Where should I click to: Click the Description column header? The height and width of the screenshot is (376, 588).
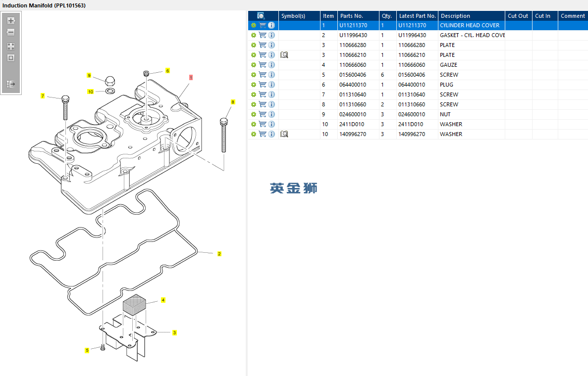click(455, 16)
